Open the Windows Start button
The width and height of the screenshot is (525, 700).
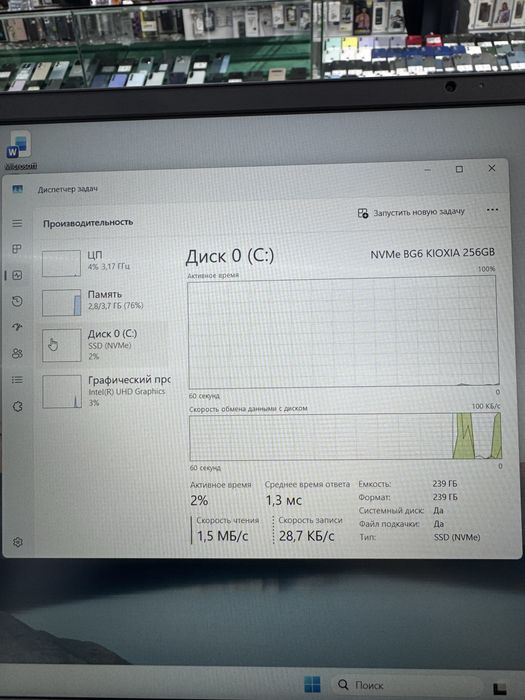click(312, 684)
